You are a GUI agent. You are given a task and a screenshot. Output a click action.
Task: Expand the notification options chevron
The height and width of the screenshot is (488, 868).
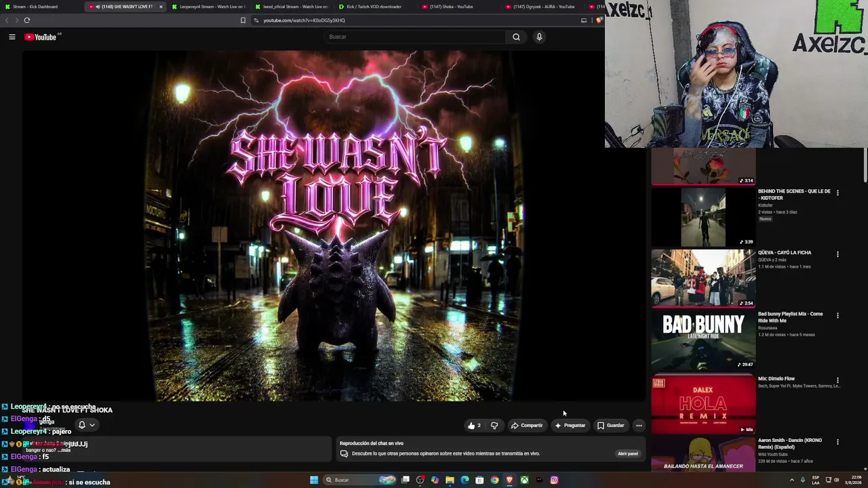coord(92,425)
